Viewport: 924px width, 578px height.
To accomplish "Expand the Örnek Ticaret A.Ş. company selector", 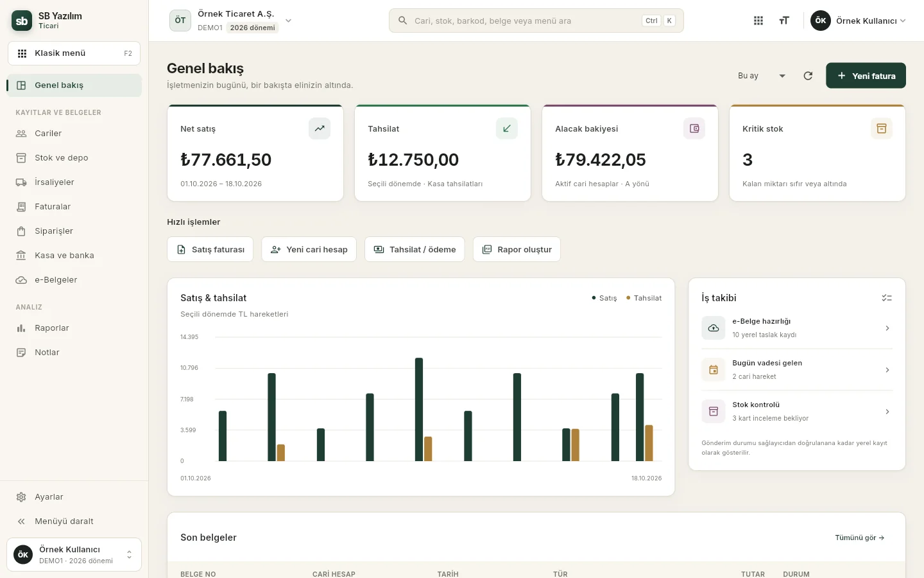I will coord(232,21).
